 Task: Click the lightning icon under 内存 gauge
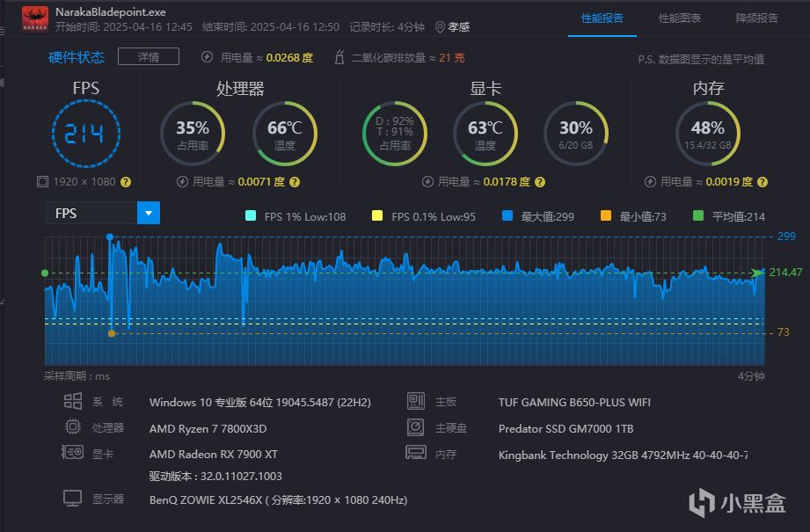(650, 182)
